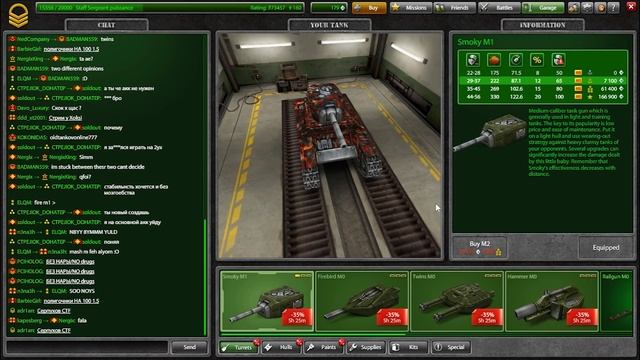
Task: Click the Your Tank panel header
Action: point(329,25)
